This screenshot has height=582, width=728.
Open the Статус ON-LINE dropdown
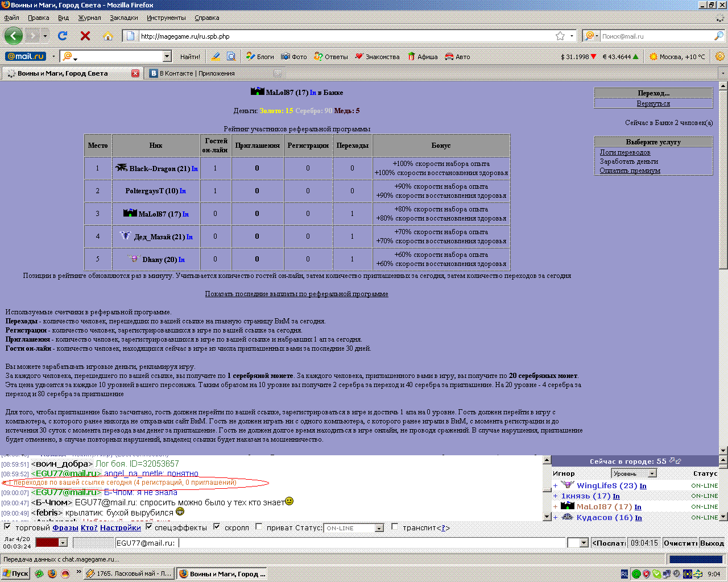(x=379, y=528)
